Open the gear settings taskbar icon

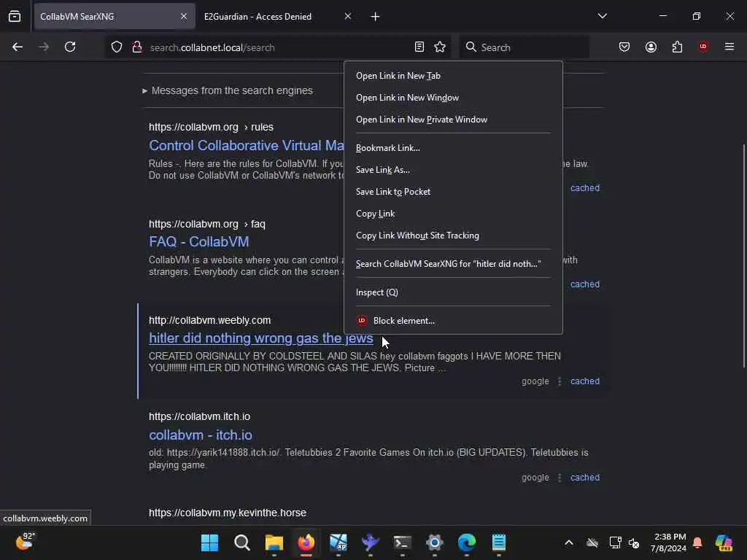[435, 542]
